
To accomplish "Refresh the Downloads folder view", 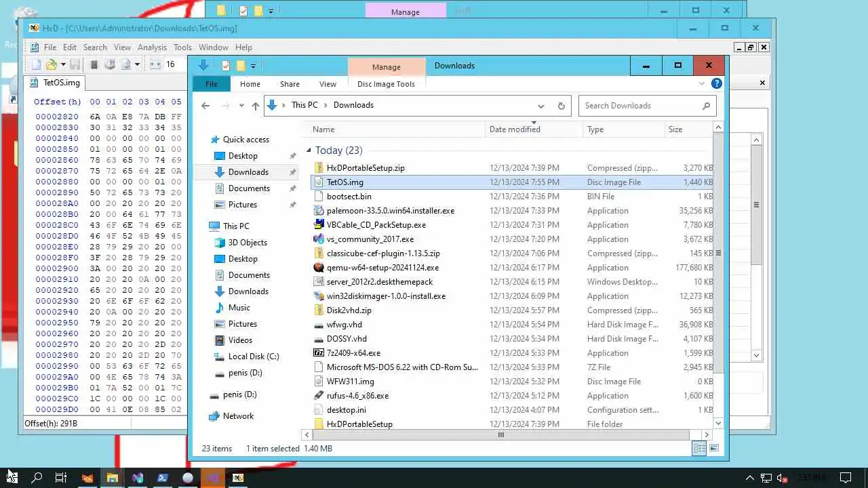I will pyautogui.click(x=561, y=106).
